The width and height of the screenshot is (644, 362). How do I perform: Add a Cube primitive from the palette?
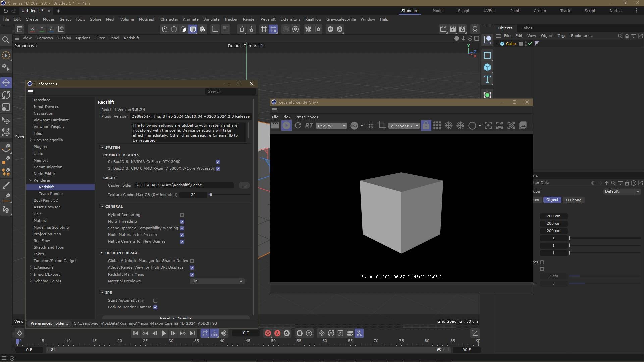tap(487, 68)
